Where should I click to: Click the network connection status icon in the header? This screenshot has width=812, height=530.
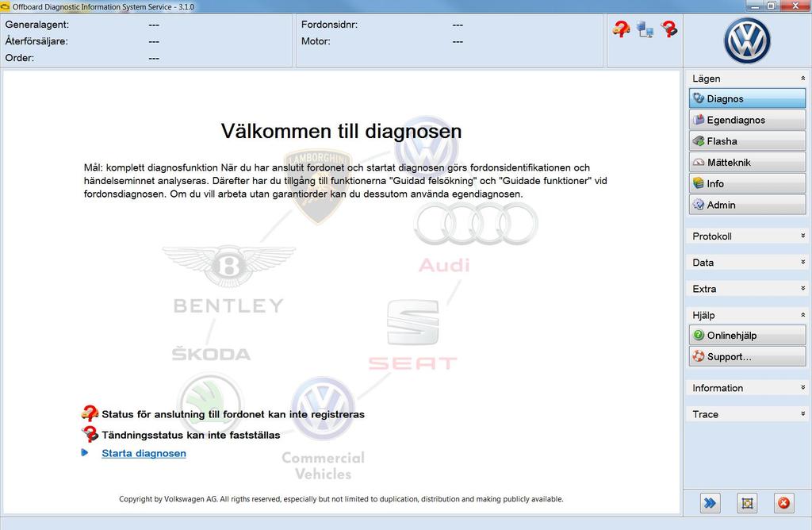645,29
